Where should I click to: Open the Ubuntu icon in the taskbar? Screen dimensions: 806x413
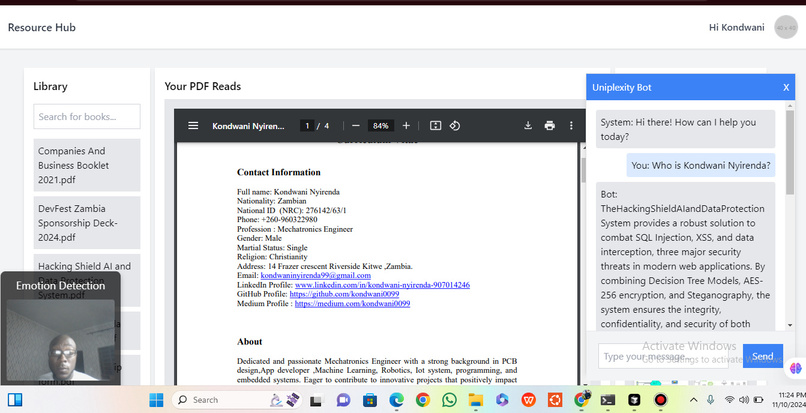point(555,400)
